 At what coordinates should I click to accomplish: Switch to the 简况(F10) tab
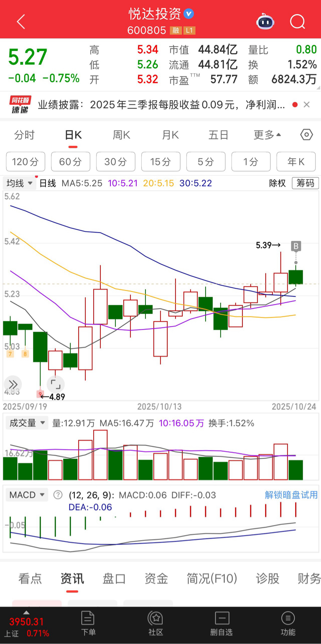click(x=212, y=578)
